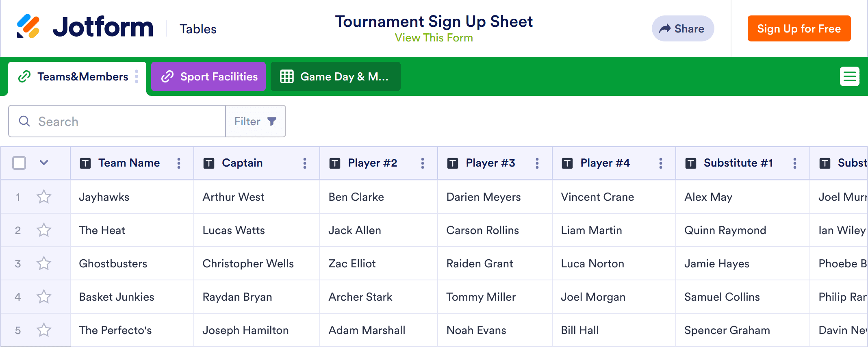Open Captain column three-dot menu

[305, 163]
